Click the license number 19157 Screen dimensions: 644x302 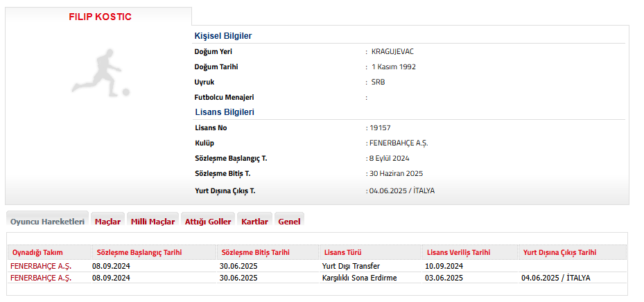pos(381,128)
